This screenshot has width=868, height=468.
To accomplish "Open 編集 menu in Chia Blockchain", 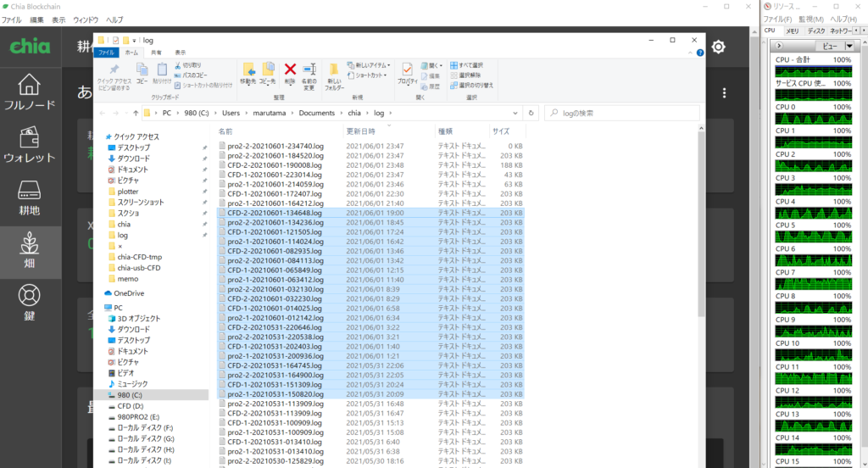I will [36, 20].
